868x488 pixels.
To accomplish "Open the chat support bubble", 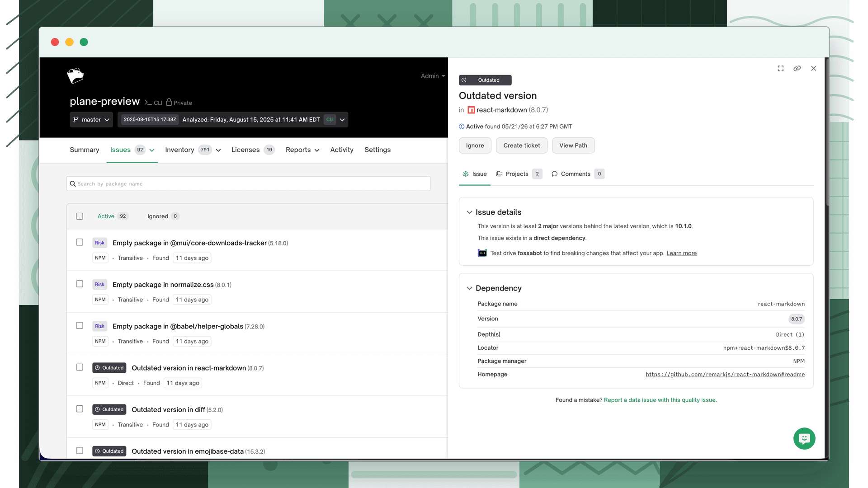I will [x=804, y=438].
